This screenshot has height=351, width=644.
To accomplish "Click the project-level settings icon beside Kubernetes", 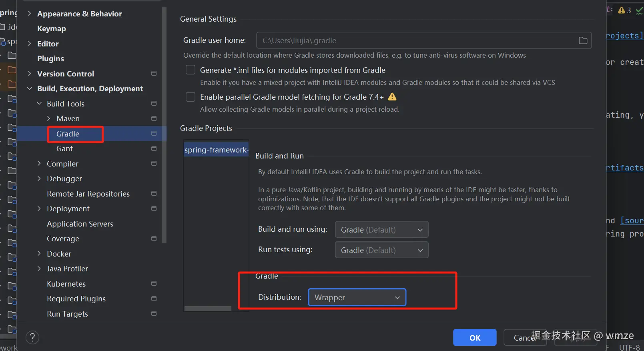I will pyautogui.click(x=154, y=284).
